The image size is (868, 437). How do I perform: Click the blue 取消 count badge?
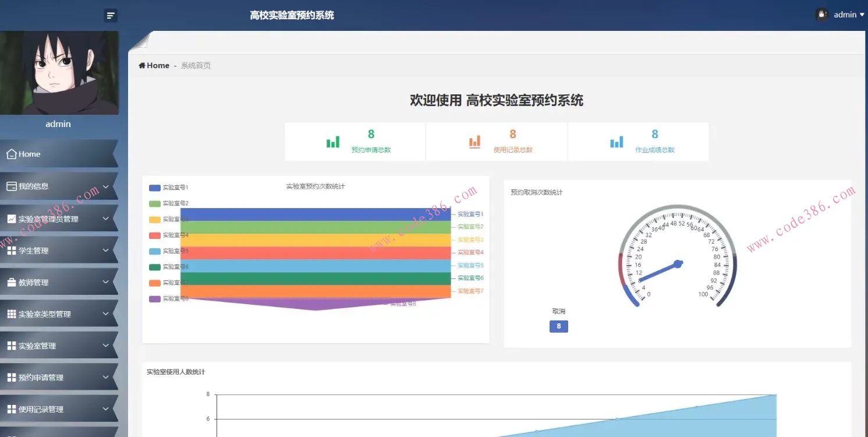(x=558, y=326)
